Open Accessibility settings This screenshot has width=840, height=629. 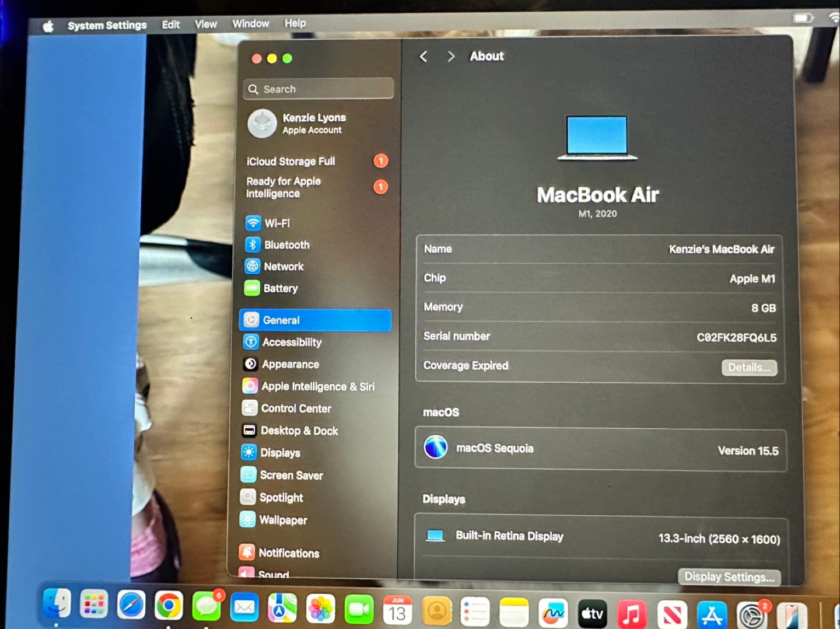pos(283,342)
